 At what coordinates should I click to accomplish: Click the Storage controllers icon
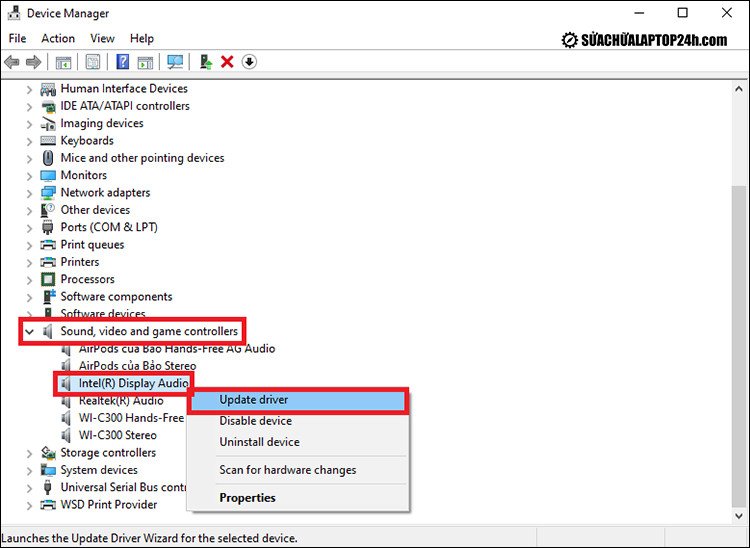click(x=48, y=452)
